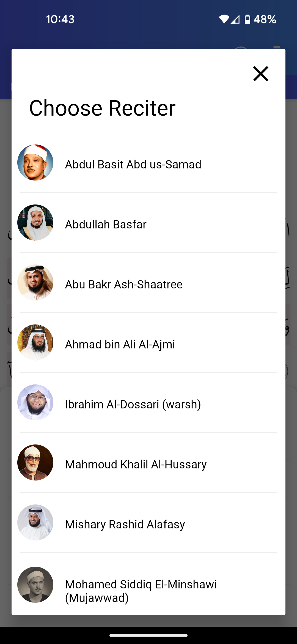Image resolution: width=297 pixels, height=644 pixels.
Task: Tap Ibrahim Al-Dossari's avatar
Action: [x=35, y=403]
